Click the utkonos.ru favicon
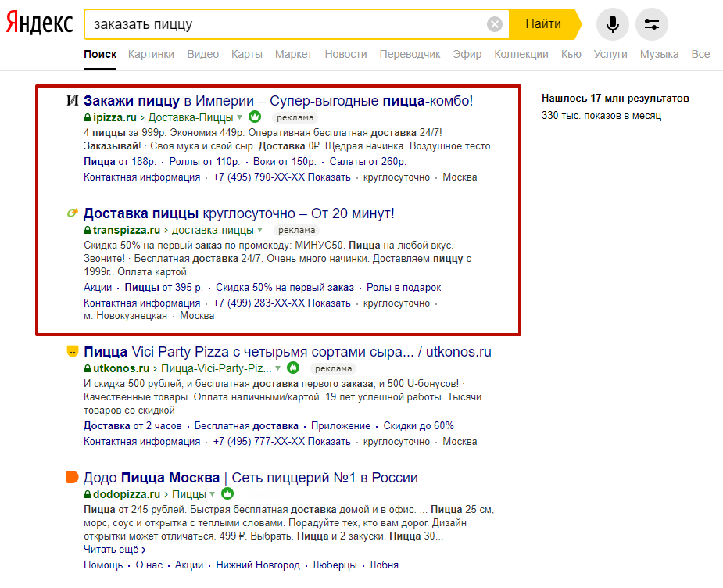Viewport: 723px width, 588px height. 73,351
